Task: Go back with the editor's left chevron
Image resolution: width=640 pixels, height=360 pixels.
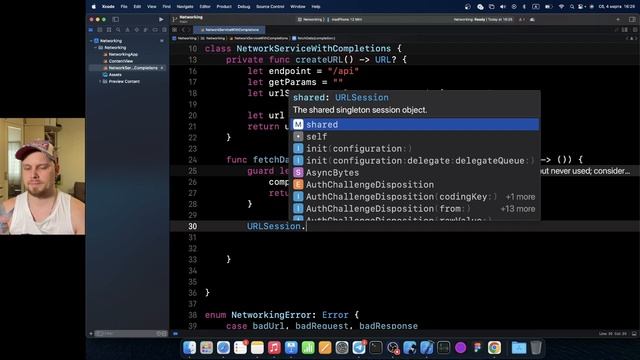Action: click(x=183, y=30)
